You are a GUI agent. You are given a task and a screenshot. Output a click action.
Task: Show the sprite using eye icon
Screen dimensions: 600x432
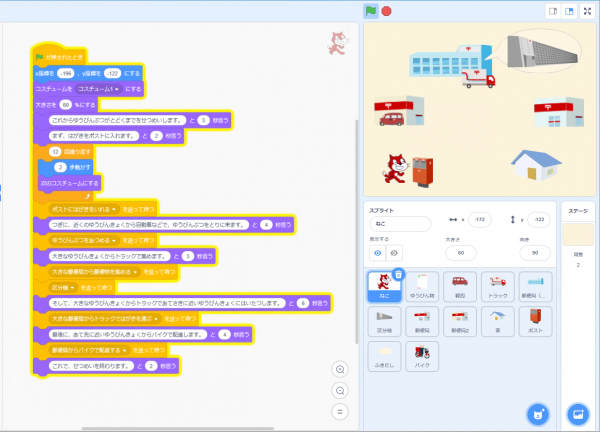tap(376, 254)
